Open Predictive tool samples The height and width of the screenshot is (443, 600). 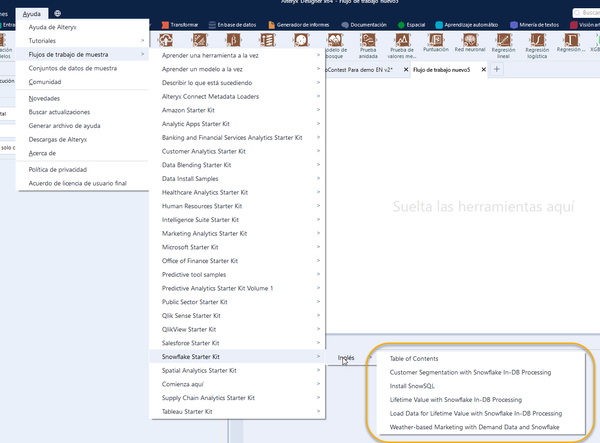tap(237, 275)
